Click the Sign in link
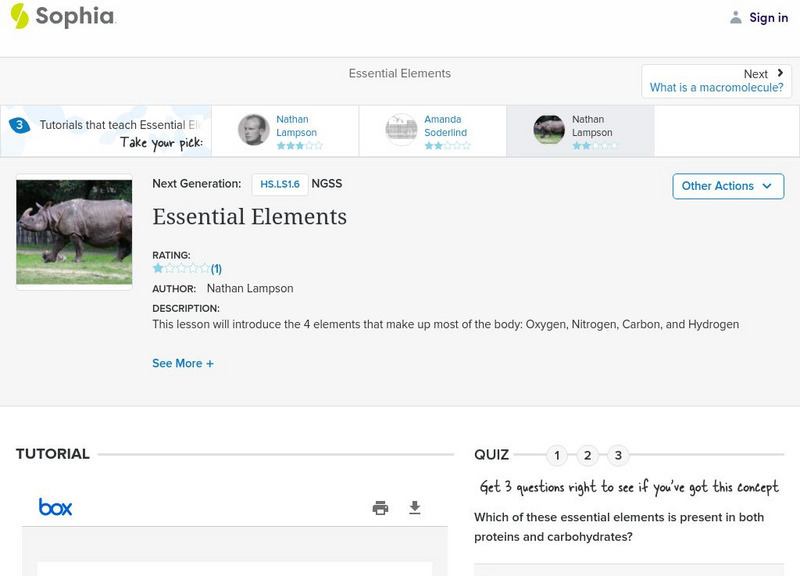Viewport: 800px width, 576px height. click(769, 17)
